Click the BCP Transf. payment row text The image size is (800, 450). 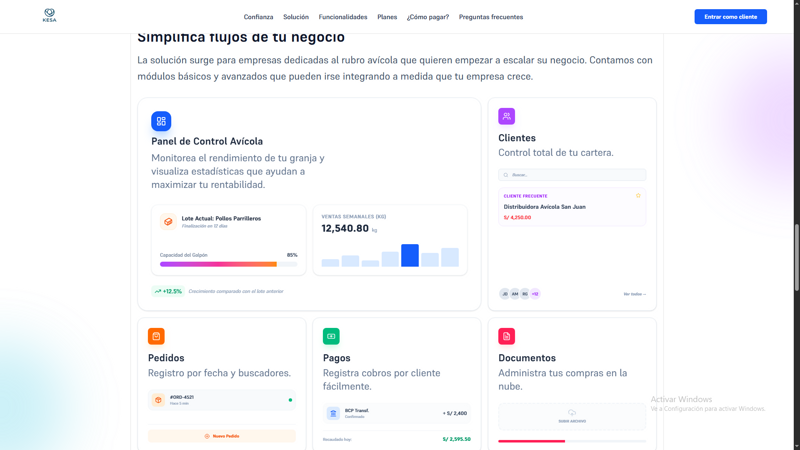(357, 413)
